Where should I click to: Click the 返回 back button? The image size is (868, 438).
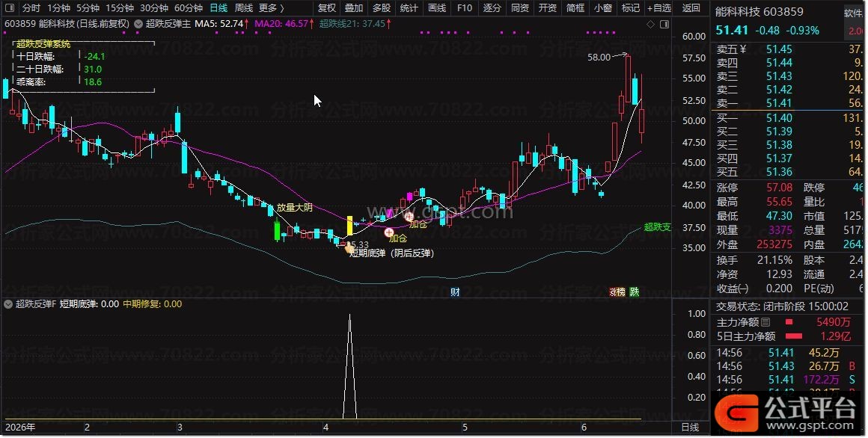pyautogui.click(x=691, y=7)
